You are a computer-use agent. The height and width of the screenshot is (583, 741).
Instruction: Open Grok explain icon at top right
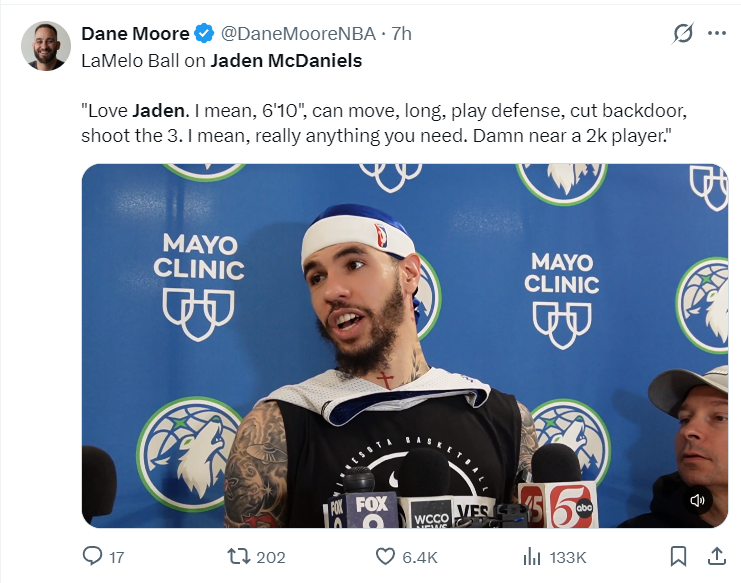[x=683, y=34]
